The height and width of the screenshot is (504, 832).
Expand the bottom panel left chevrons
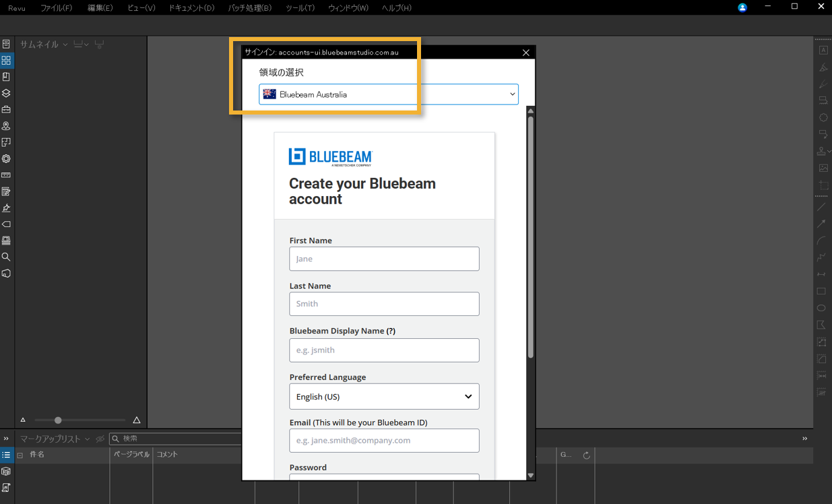6,439
